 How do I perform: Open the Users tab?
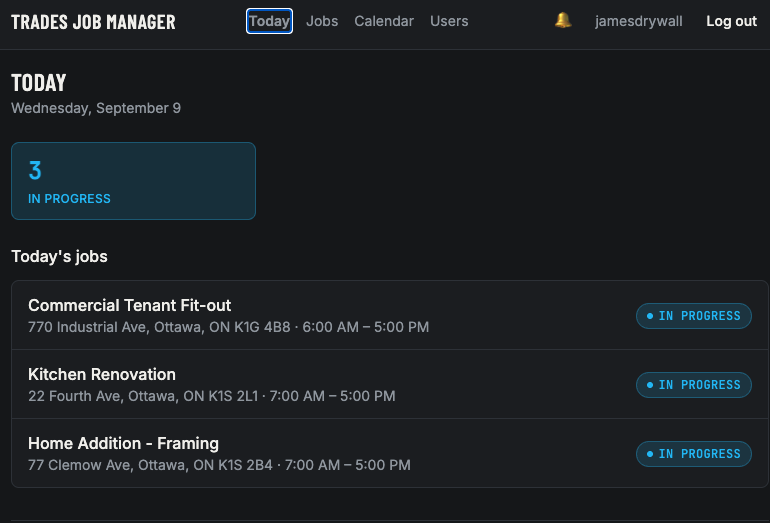coord(449,21)
